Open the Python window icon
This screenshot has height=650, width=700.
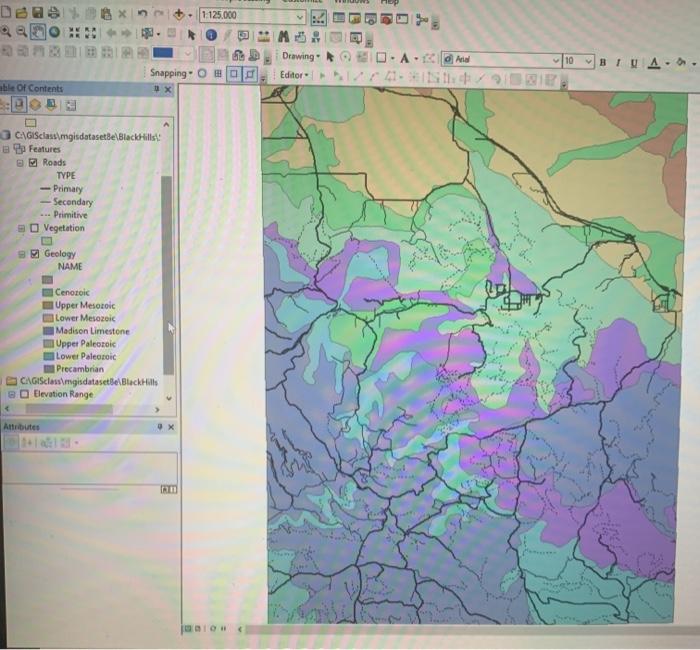[x=402, y=19]
